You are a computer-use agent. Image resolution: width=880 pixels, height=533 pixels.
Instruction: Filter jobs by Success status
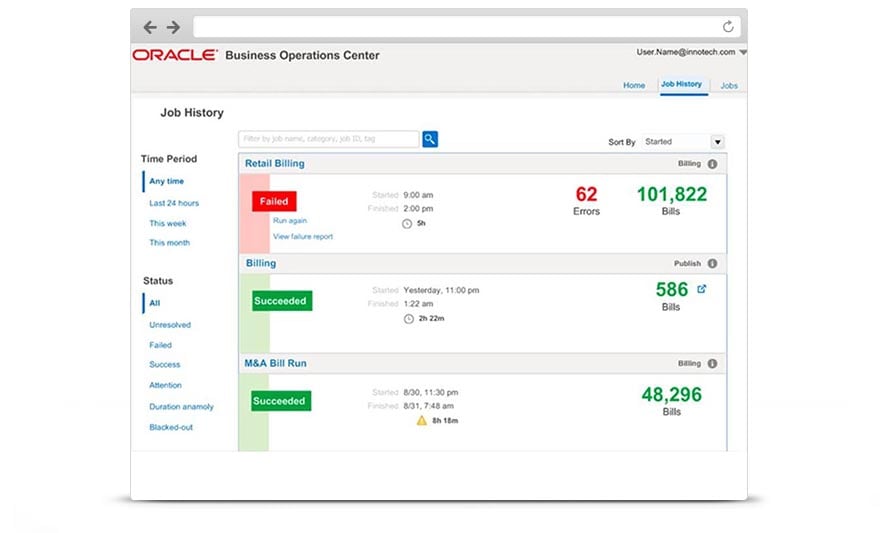(164, 365)
